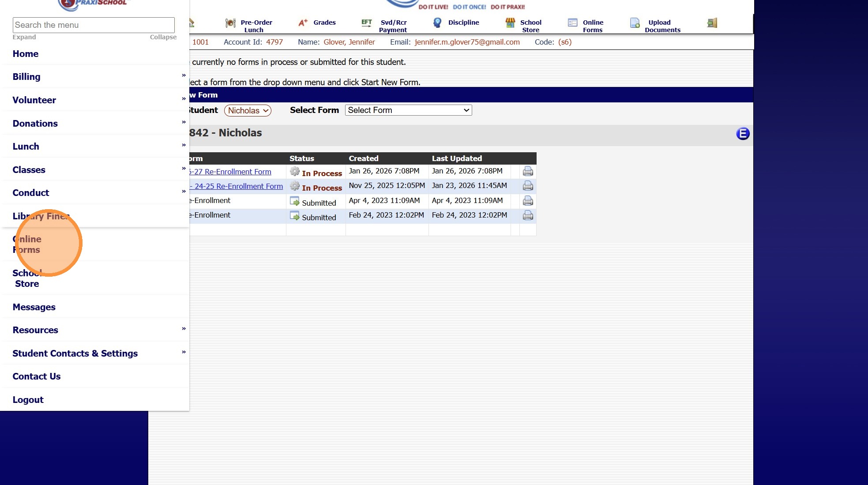Image resolution: width=868 pixels, height=485 pixels.
Task: Click the blue E circle icon
Action: pyautogui.click(x=743, y=133)
